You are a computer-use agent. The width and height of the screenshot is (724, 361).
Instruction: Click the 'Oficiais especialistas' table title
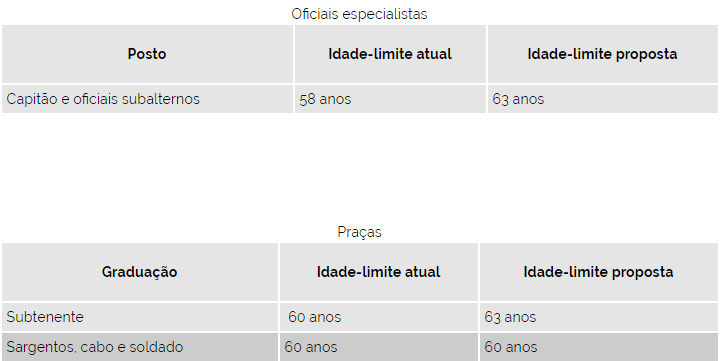(x=359, y=14)
